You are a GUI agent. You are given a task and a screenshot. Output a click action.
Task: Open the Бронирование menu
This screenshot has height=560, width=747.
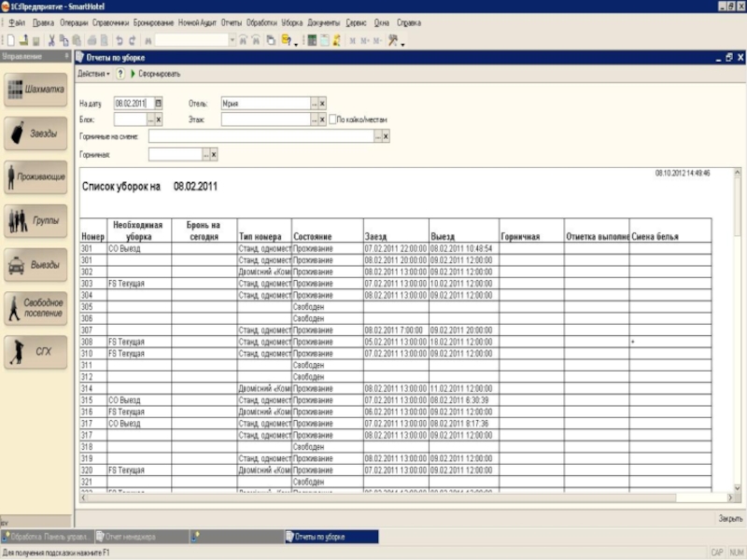tap(153, 21)
